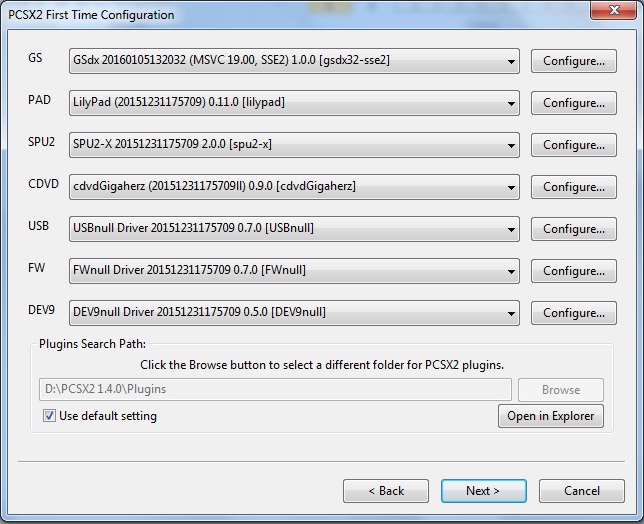Click the Plugins Search Path label
Viewport: 644px width, 524px height.
(92, 344)
